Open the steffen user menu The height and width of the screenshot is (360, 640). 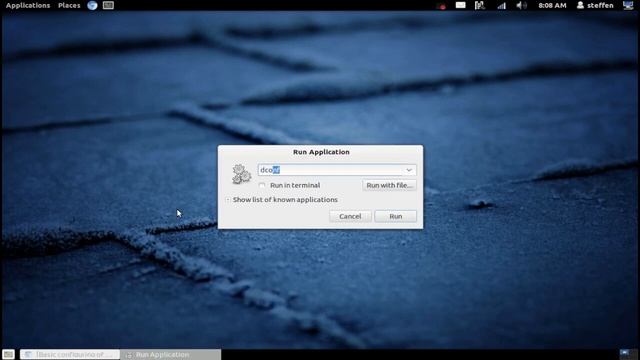pyautogui.click(x=595, y=5)
